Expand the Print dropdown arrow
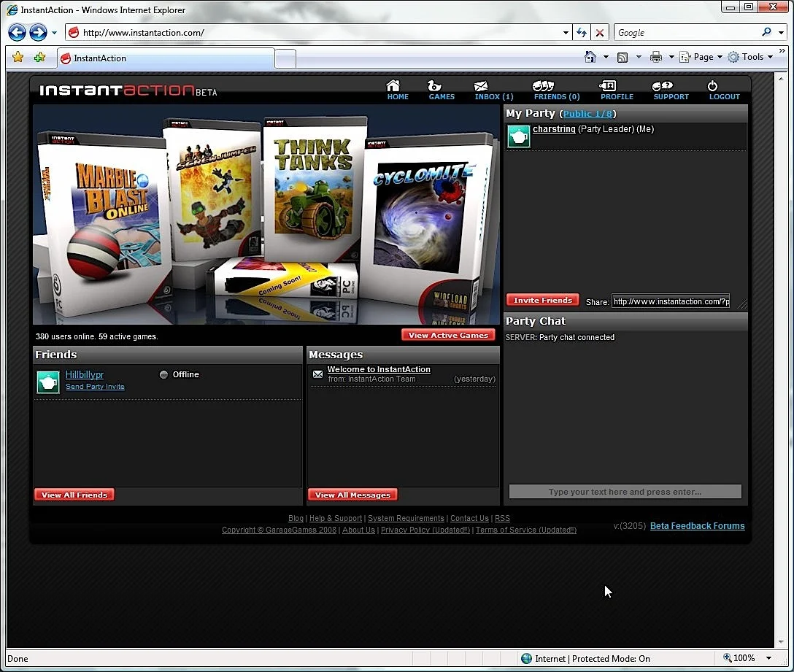 click(671, 57)
